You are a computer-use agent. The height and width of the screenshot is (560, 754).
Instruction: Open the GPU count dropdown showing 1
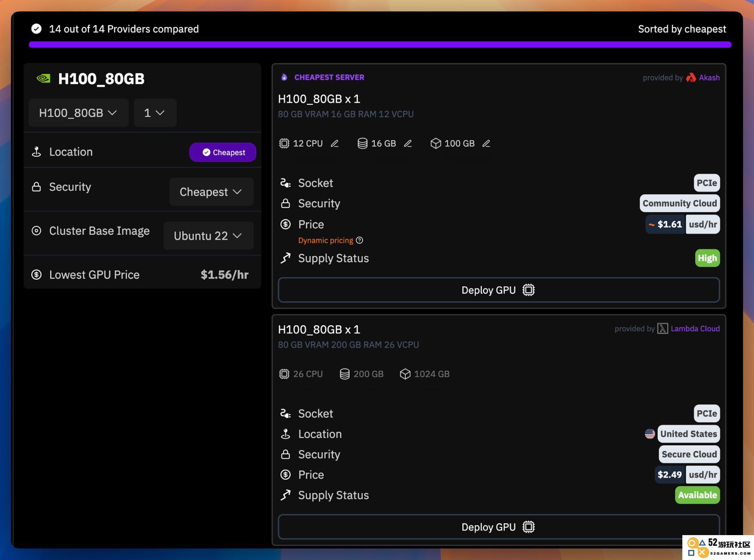tap(155, 113)
